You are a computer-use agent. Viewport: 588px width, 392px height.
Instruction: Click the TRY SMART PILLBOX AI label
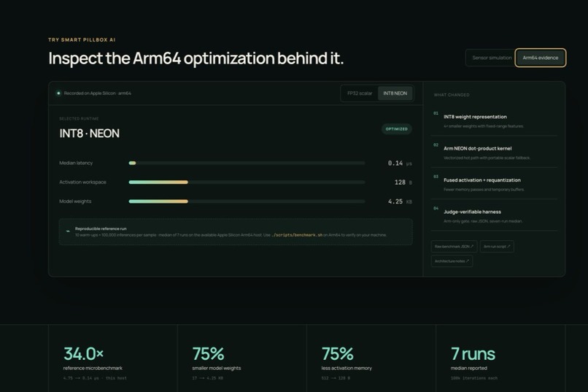(82, 39)
